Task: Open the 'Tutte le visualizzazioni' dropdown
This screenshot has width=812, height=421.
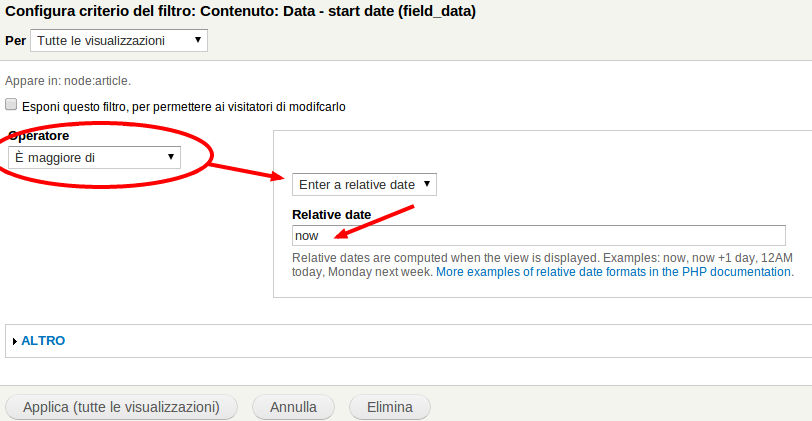Action: 119,40
